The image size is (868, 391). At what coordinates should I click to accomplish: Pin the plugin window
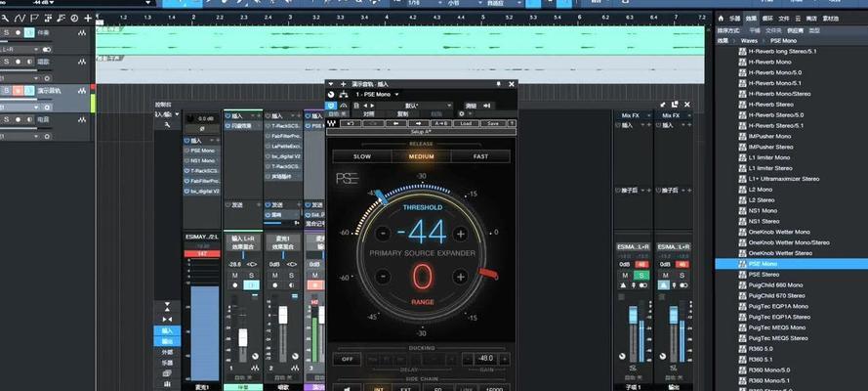click(x=498, y=84)
